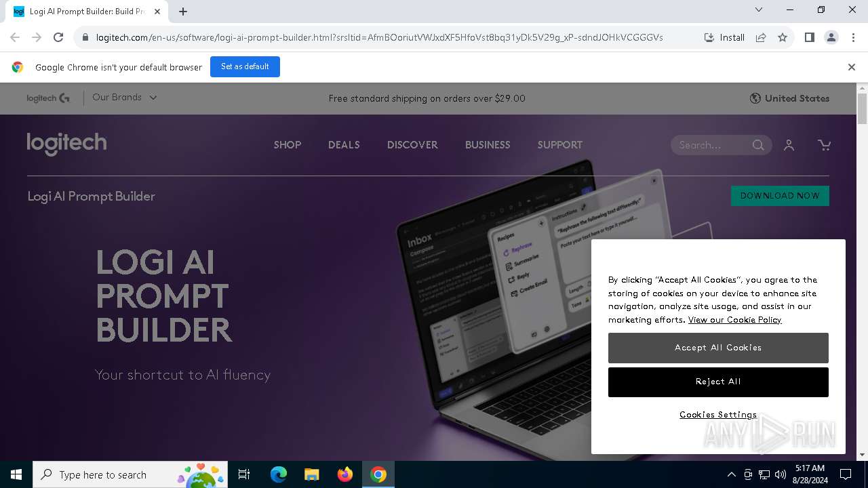The image size is (868, 488).
Task: Click the volume speaker tray icon
Action: [x=781, y=474]
